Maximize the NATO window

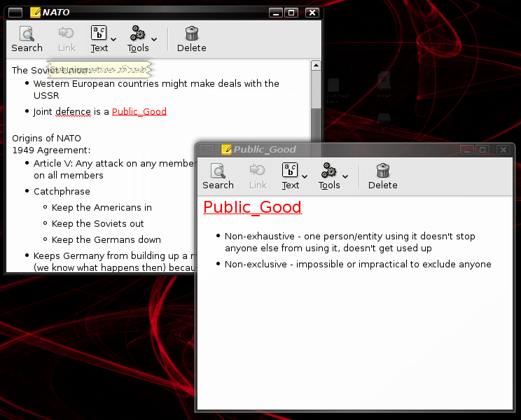(291, 13)
